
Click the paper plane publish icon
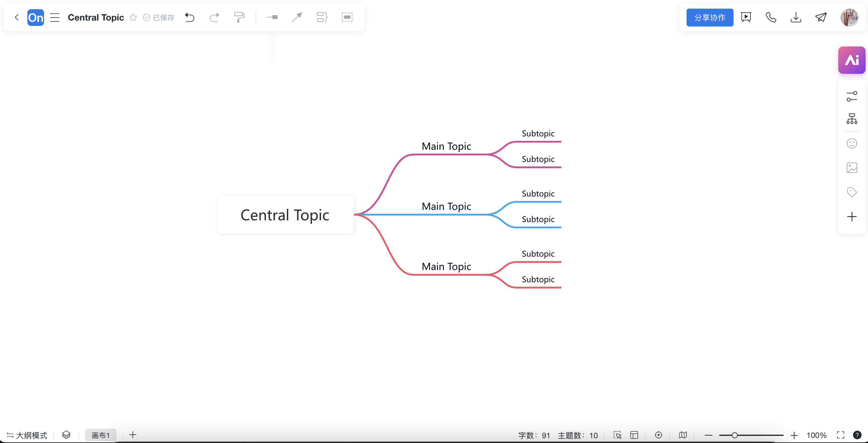pyautogui.click(x=821, y=17)
